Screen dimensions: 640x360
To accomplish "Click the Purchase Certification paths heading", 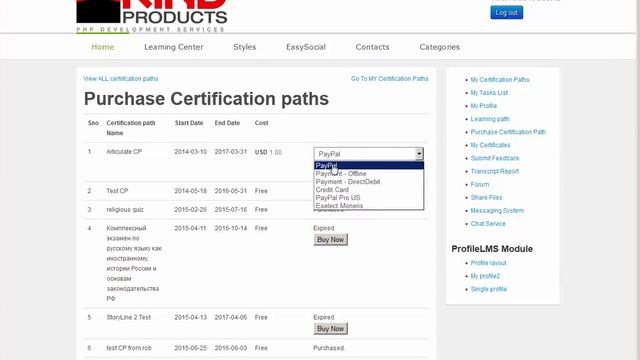I will click(x=206, y=99).
